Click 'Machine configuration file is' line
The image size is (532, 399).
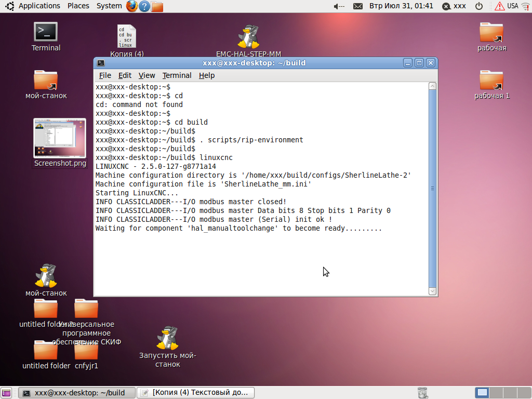[203, 184]
